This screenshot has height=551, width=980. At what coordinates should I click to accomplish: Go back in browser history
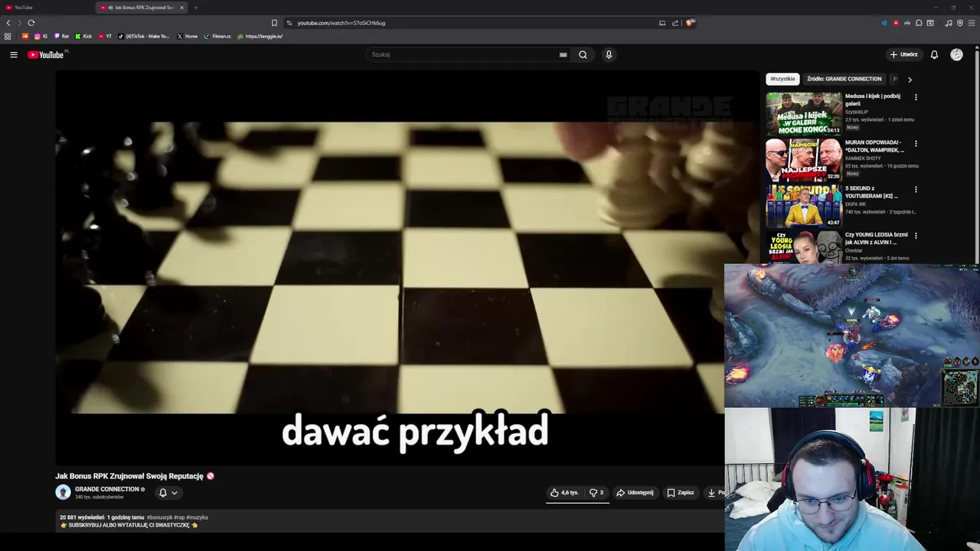8,23
